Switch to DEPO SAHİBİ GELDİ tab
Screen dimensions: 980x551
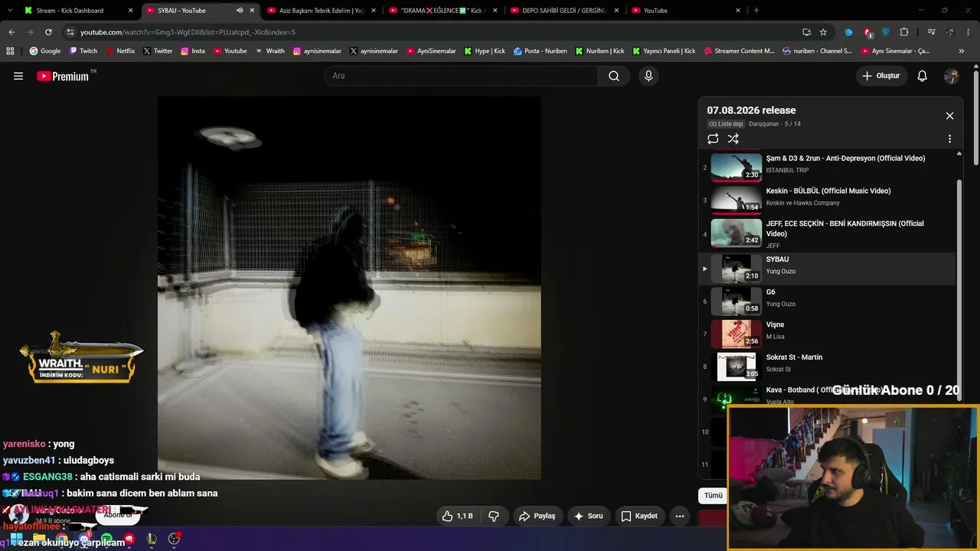point(563,11)
